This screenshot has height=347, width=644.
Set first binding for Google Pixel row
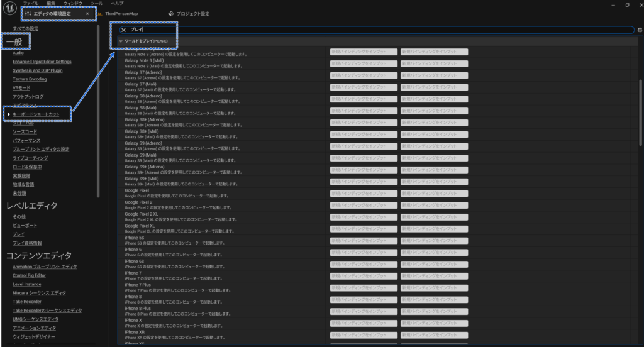pyautogui.click(x=364, y=194)
